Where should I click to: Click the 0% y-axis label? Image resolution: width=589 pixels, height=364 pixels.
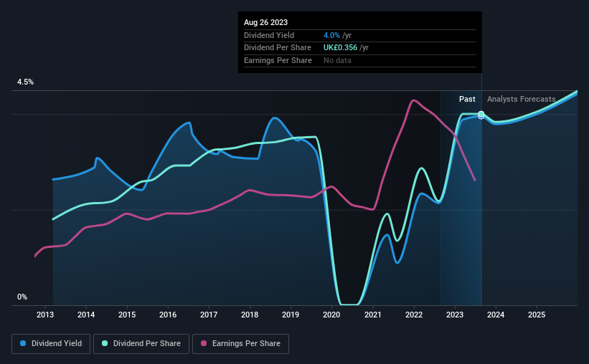coord(22,297)
